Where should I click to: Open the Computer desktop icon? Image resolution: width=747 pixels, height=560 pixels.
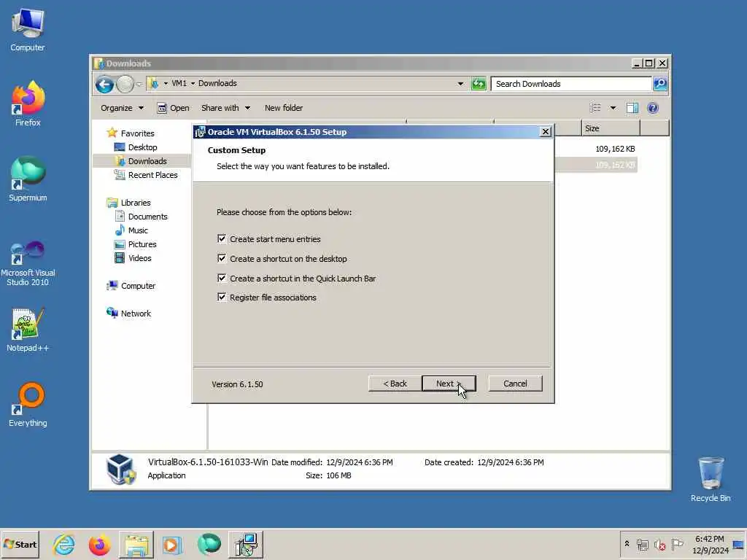click(28, 29)
